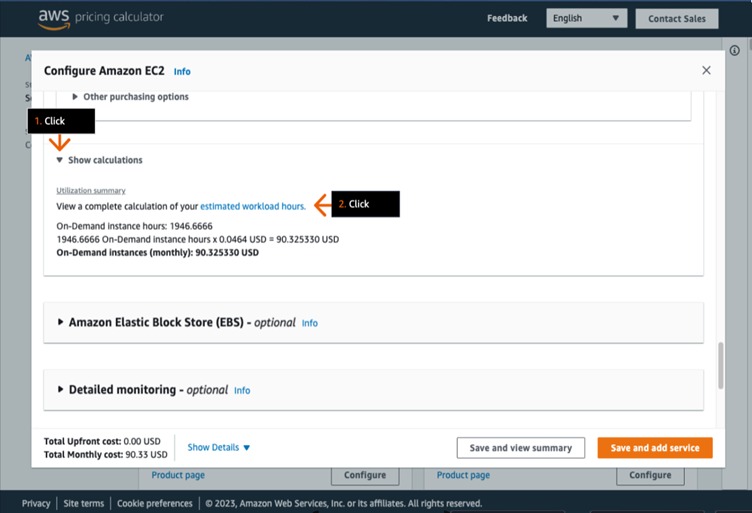752x513 pixels.
Task: Open the Privacy footer link
Action: click(x=36, y=503)
